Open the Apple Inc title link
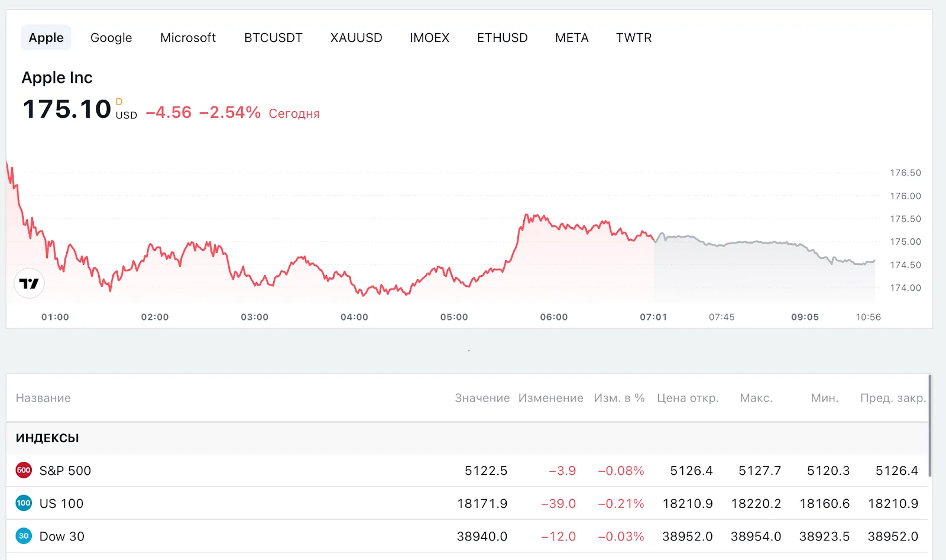 tap(57, 77)
